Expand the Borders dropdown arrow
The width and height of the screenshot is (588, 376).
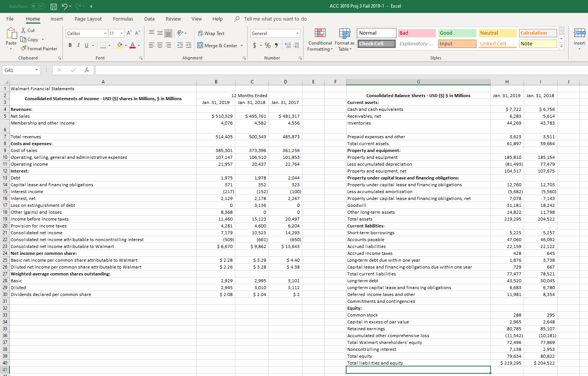(109, 45)
